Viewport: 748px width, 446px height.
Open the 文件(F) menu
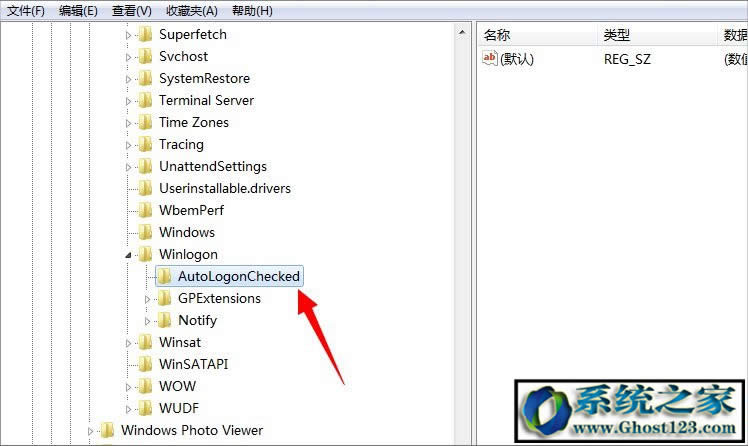(x=26, y=10)
